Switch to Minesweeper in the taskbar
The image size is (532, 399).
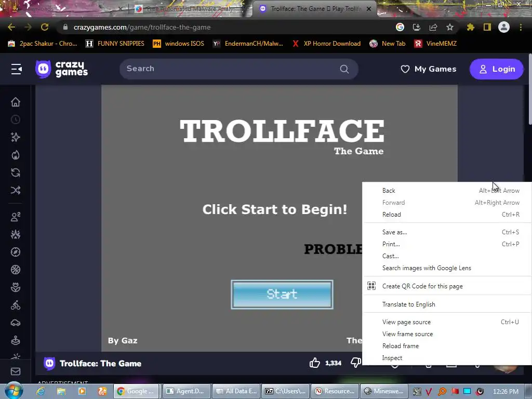(383, 391)
